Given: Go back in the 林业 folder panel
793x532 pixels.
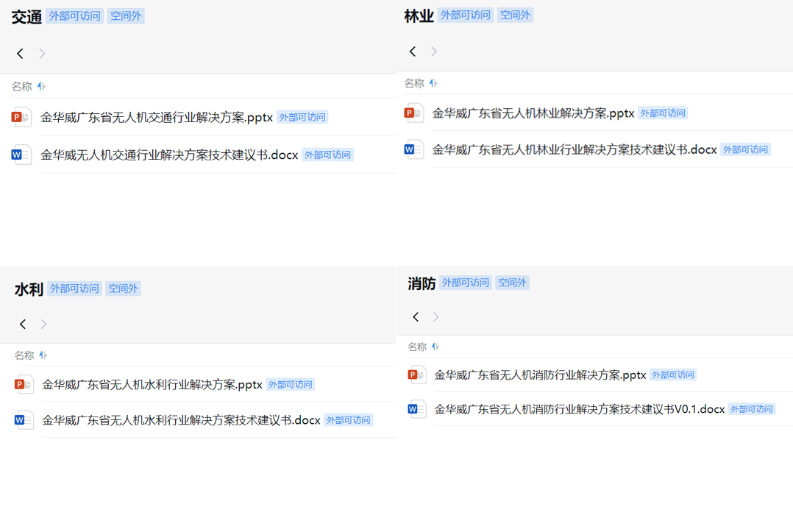Looking at the screenshot, I should point(413,51).
